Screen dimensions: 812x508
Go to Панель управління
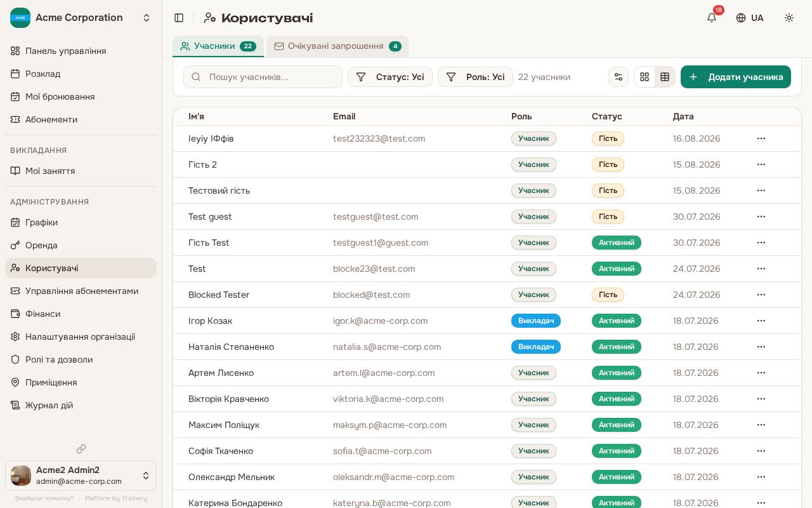[81, 51]
